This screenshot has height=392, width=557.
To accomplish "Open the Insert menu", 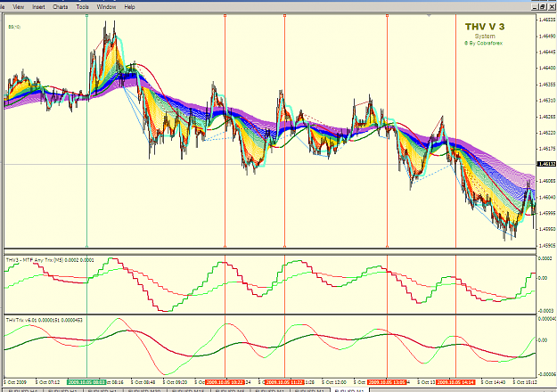I will [x=38, y=7].
